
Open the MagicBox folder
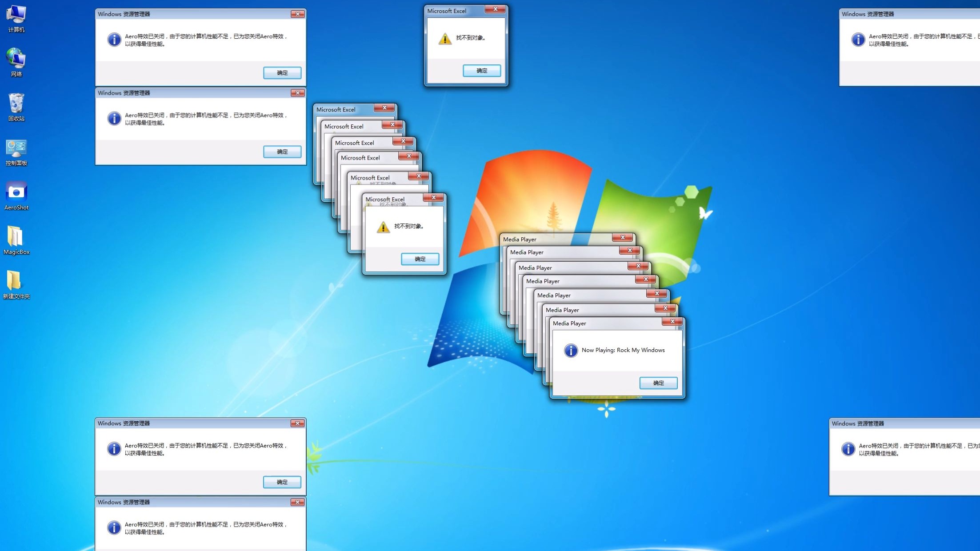pos(16,239)
